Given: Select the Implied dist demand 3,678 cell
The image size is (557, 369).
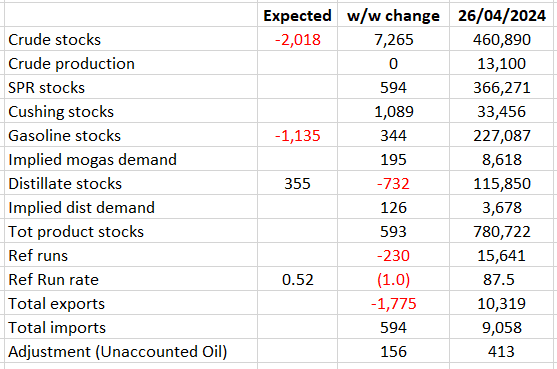Looking at the screenshot, I should (x=502, y=207).
